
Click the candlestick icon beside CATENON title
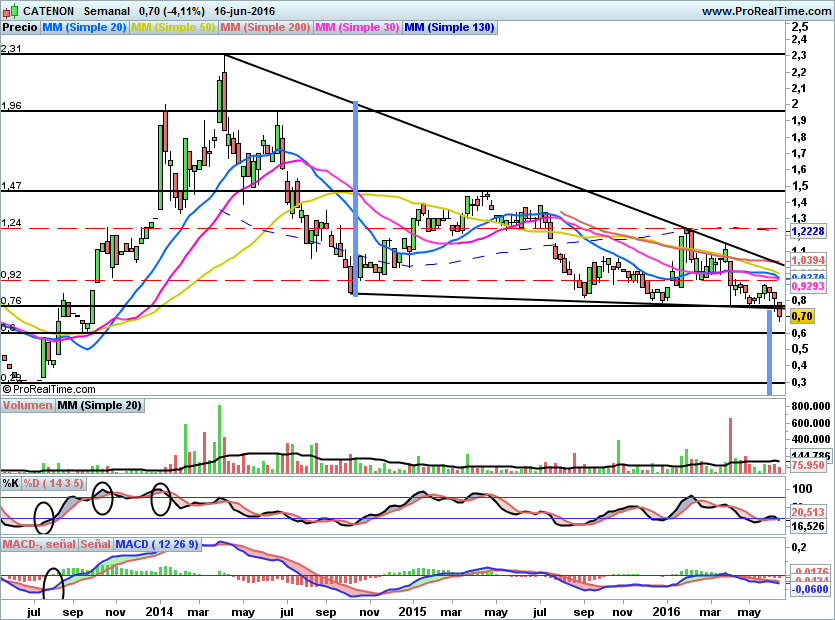tap(11, 10)
